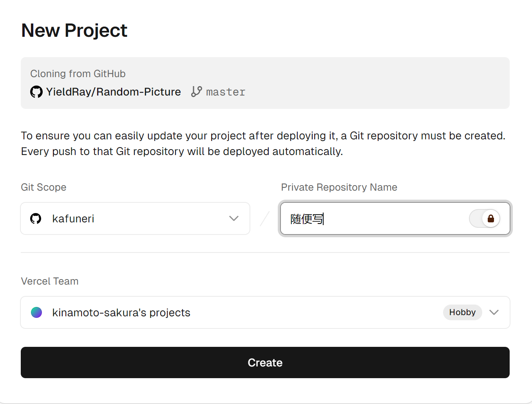Click the Private Repository Name label
The height and width of the screenshot is (404, 532).
[339, 187]
